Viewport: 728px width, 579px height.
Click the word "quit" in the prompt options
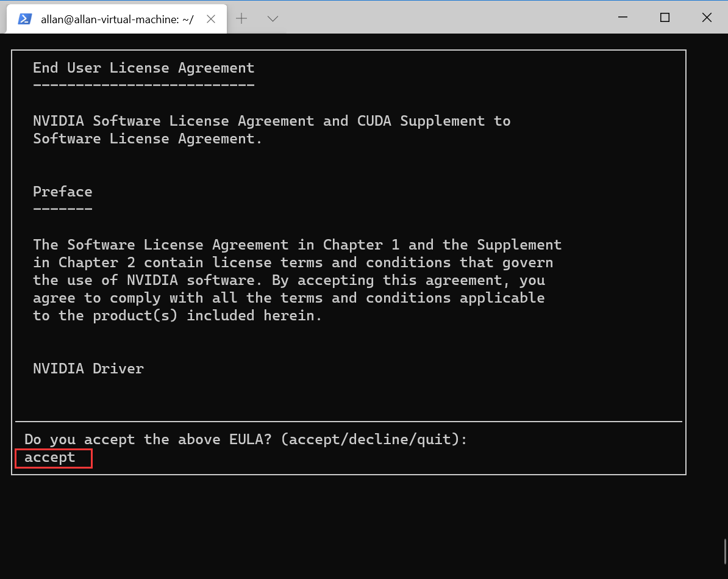434,439
